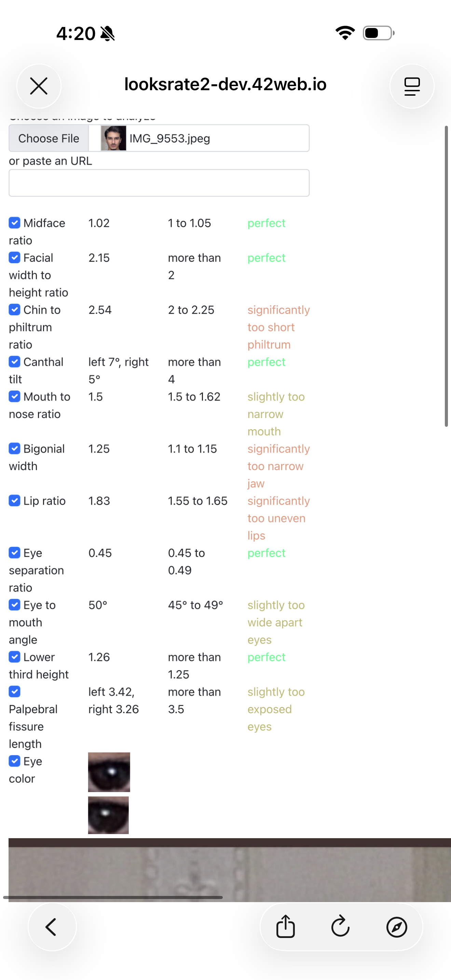This screenshot has height=980, width=451.
Task: Tap the Wi-Fi status icon
Action: [x=345, y=33]
